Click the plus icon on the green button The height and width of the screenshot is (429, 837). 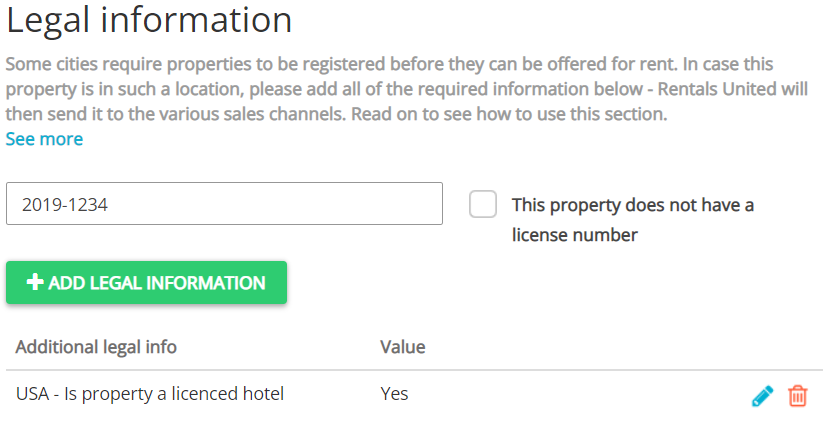[35, 283]
